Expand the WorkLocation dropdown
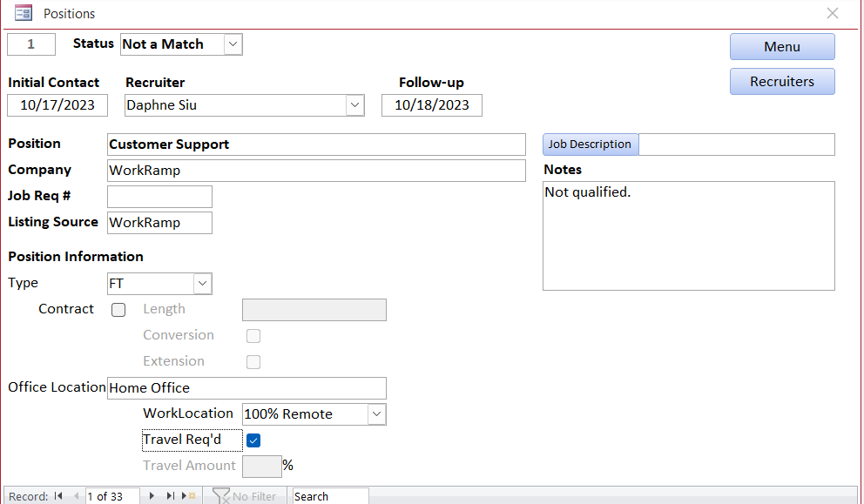 pos(375,413)
